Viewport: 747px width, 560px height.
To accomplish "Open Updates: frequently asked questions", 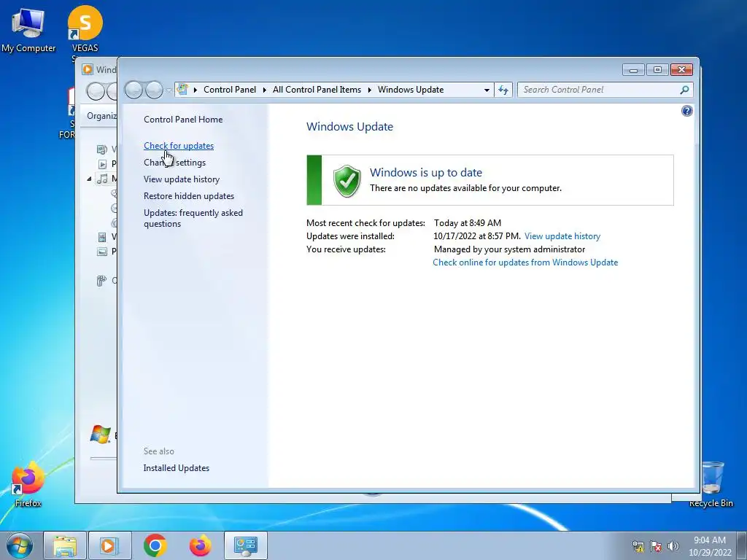I will pyautogui.click(x=193, y=218).
